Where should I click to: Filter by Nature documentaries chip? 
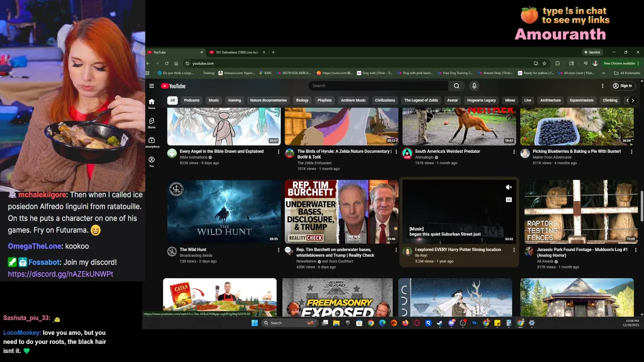[x=268, y=100]
